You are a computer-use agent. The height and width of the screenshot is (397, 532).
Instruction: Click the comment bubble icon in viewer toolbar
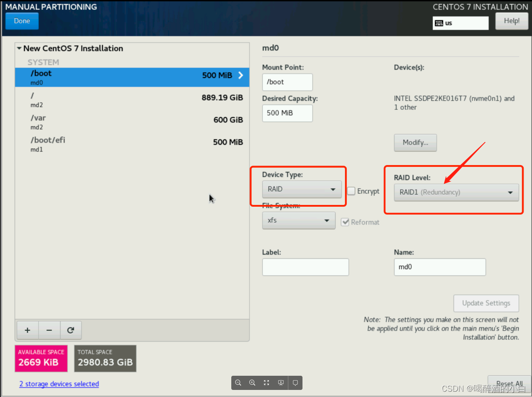click(295, 383)
